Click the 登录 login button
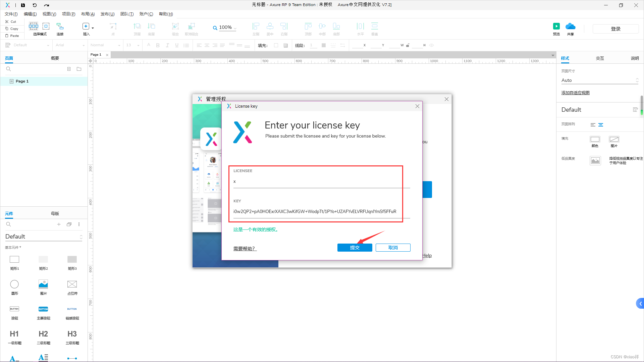The image size is (644, 362). pyautogui.click(x=615, y=29)
